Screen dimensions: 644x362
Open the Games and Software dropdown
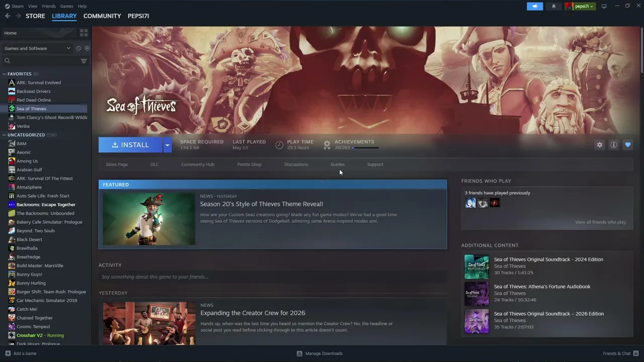pyautogui.click(x=37, y=48)
